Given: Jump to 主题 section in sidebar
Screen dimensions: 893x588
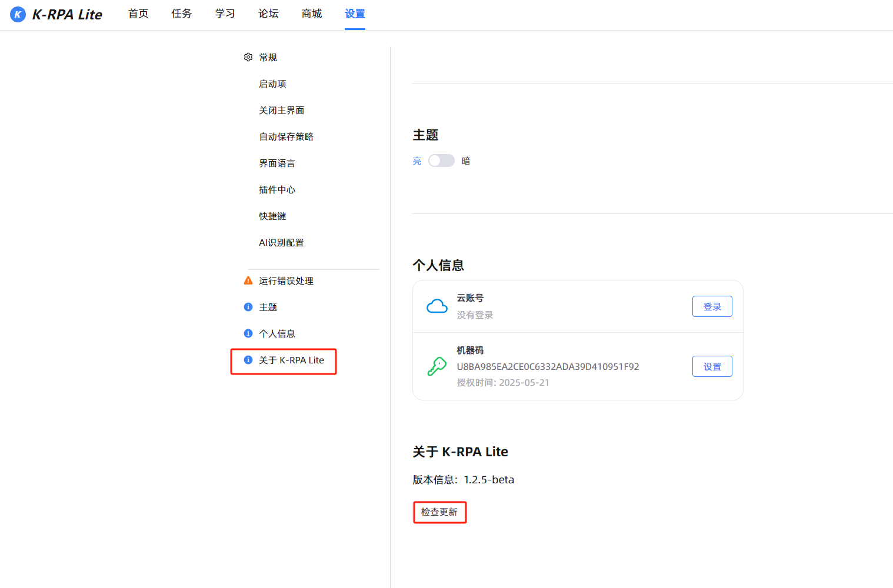Looking at the screenshot, I should pos(268,307).
